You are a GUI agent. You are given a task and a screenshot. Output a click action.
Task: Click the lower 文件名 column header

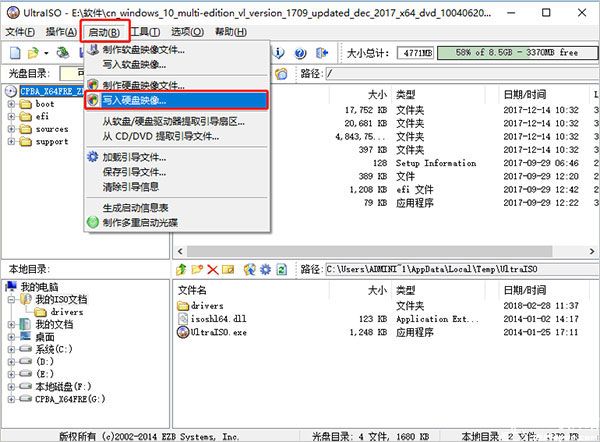tap(192, 290)
